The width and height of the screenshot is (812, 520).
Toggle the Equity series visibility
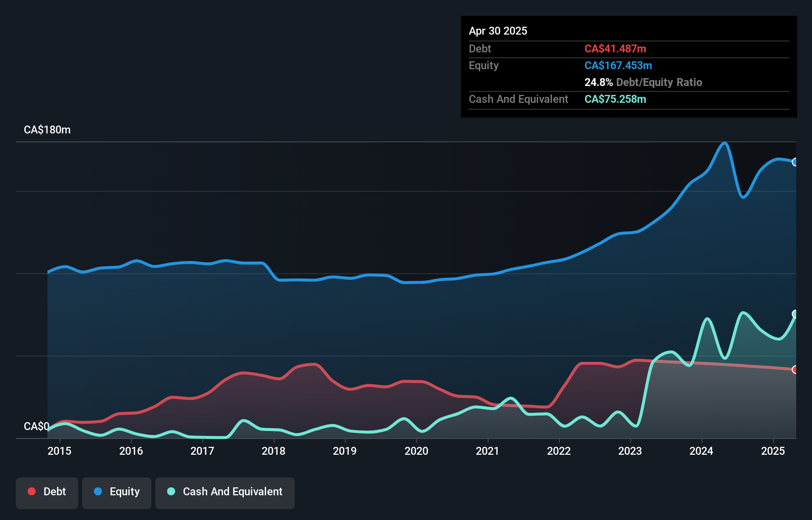[116, 492]
